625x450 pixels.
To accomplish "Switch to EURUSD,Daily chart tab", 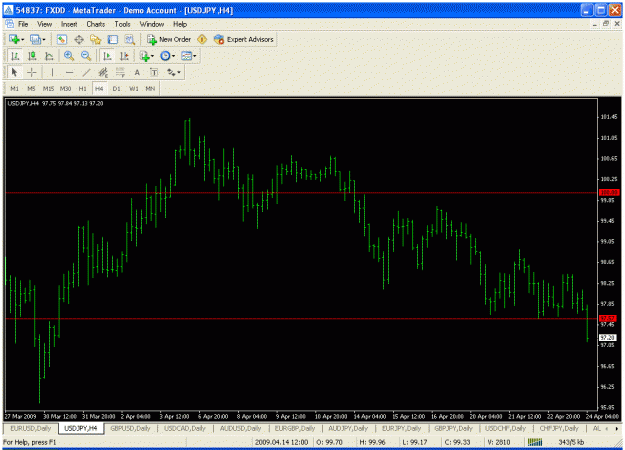I will point(31,428).
